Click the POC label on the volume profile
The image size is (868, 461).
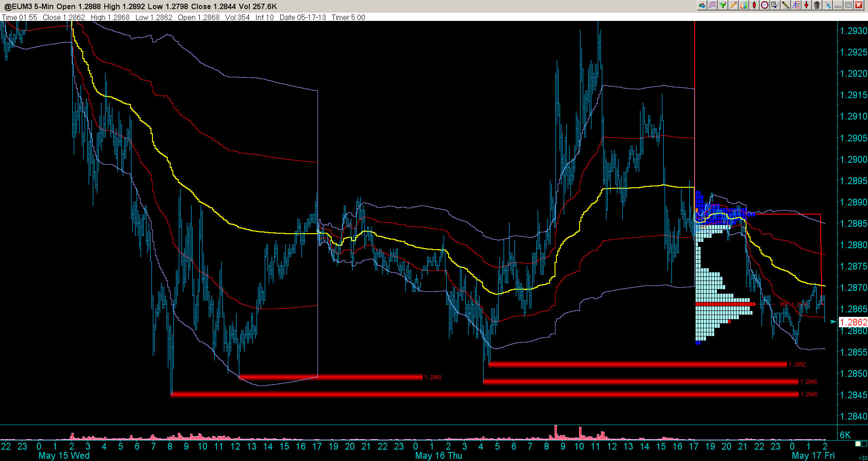coord(794,304)
